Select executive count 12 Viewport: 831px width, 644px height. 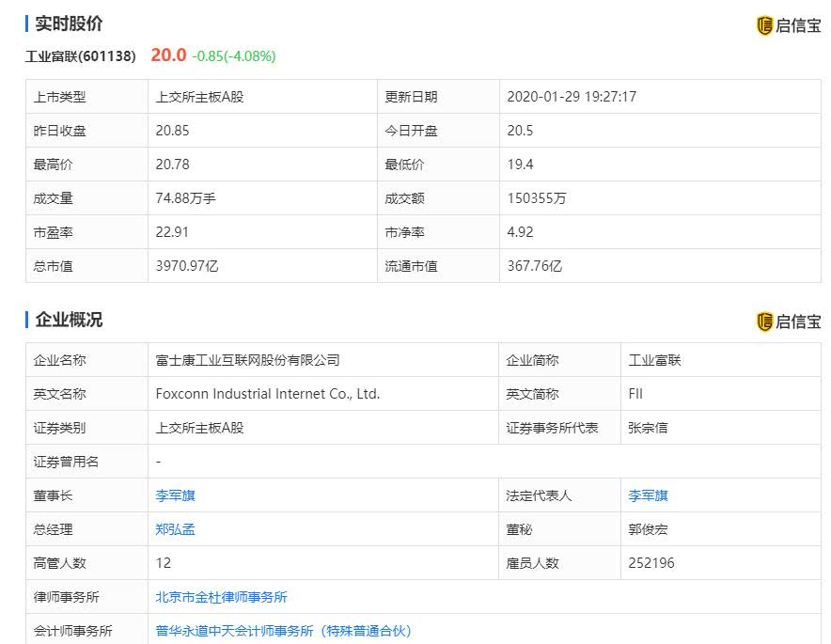[164, 563]
